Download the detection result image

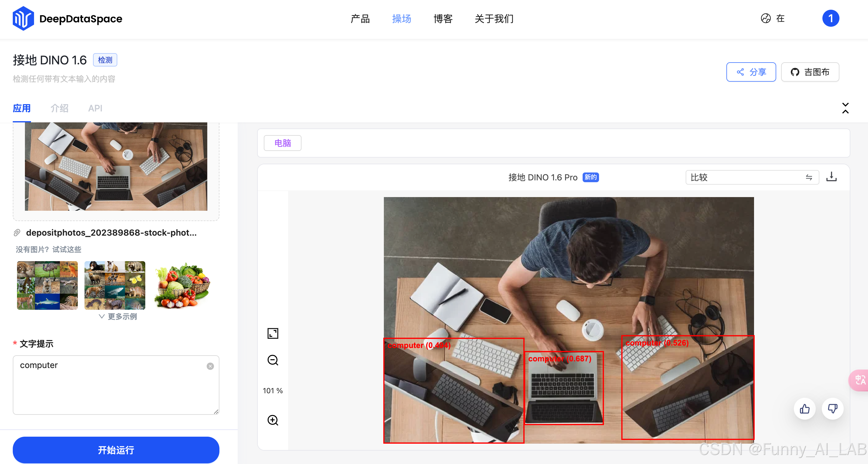[x=831, y=177]
